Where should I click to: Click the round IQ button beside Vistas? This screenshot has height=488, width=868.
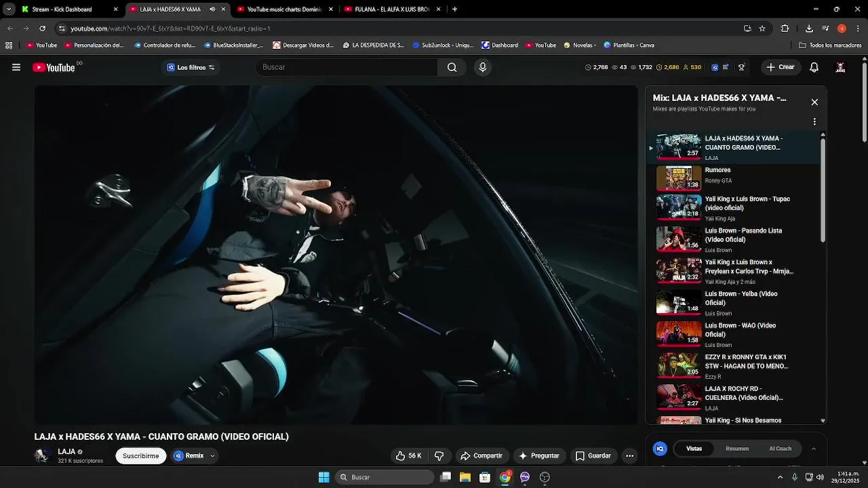click(660, 449)
